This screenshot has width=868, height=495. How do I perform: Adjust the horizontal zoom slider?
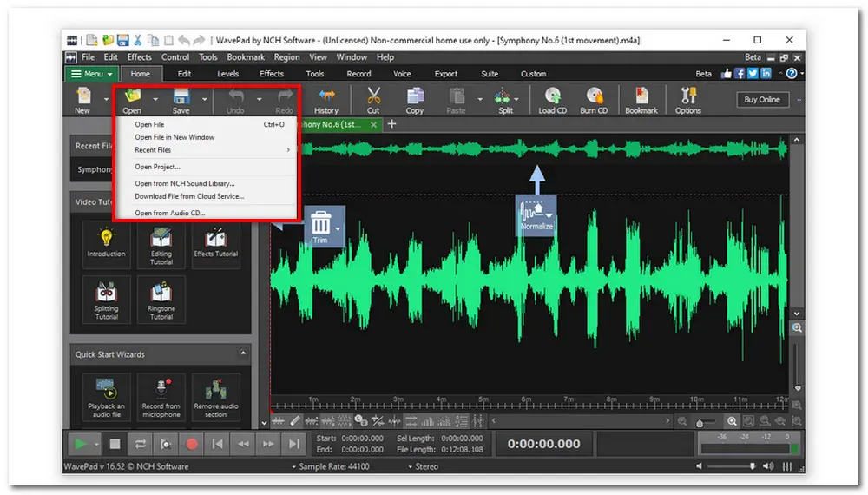pos(705,422)
